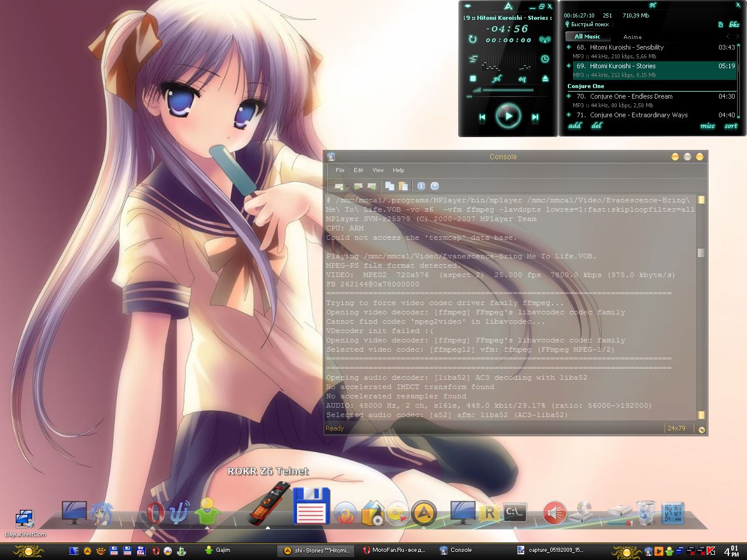
Task: Click the taskbar clock
Action: (x=732, y=551)
